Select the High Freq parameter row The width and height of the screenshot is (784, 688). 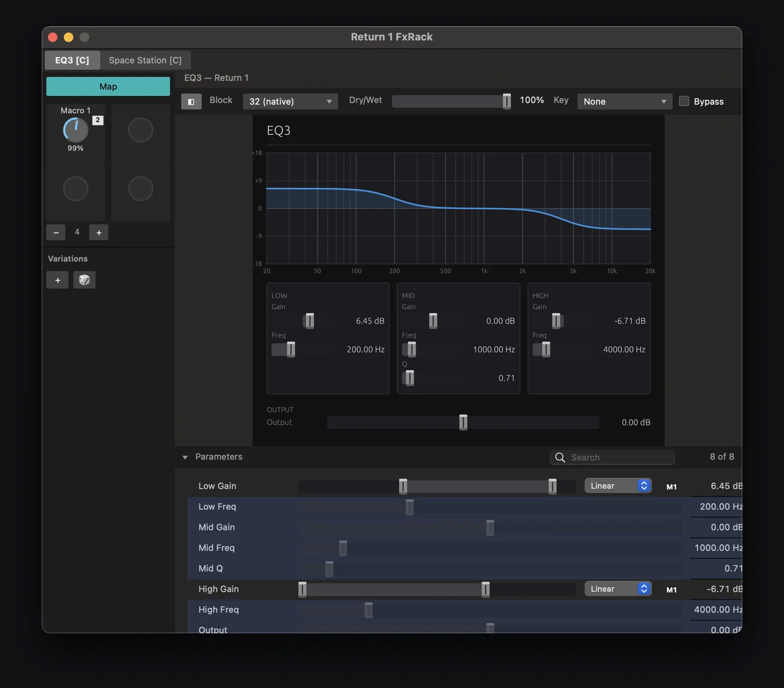[464, 610]
